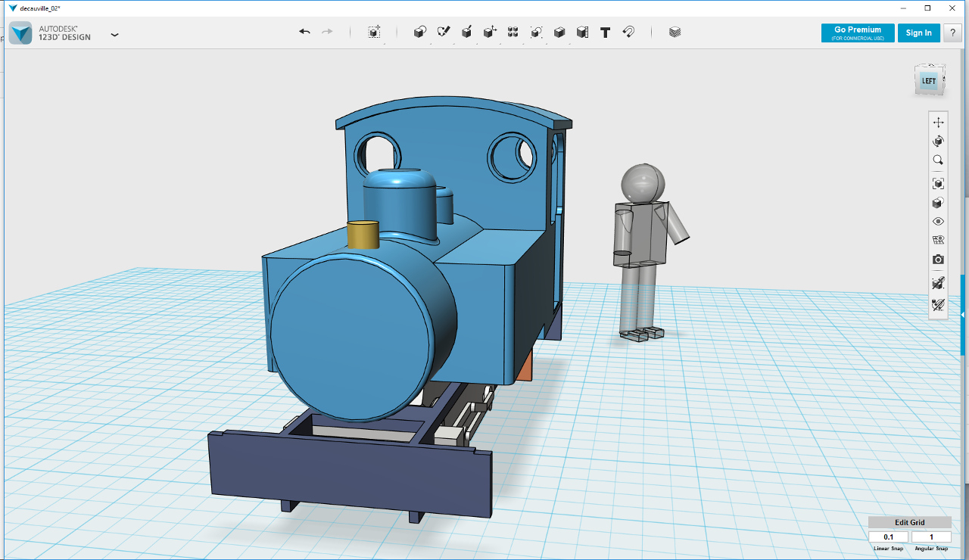Open Help with the question mark button
969x560 pixels.
[x=952, y=33]
